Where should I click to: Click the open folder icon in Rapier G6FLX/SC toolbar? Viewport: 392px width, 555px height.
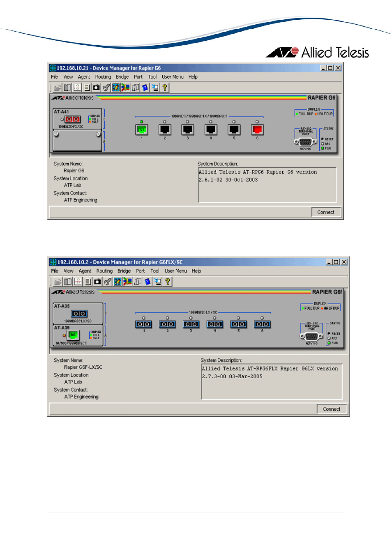pos(58,282)
